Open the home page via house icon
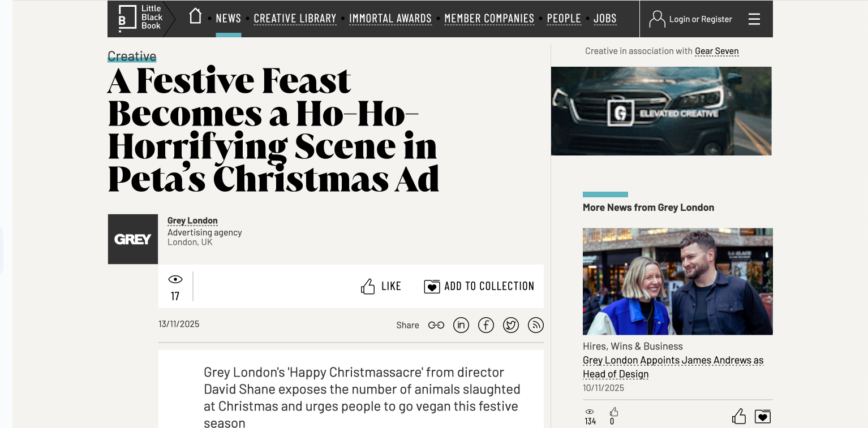 click(195, 17)
